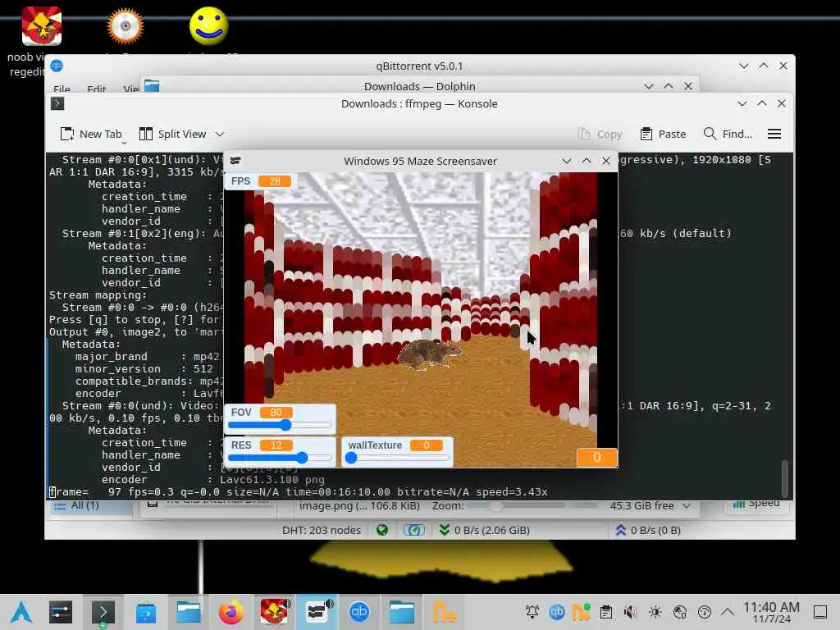Click the first Dolphin file manager taskbar icon
This screenshot has height=630, width=840.
[x=189, y=612]
